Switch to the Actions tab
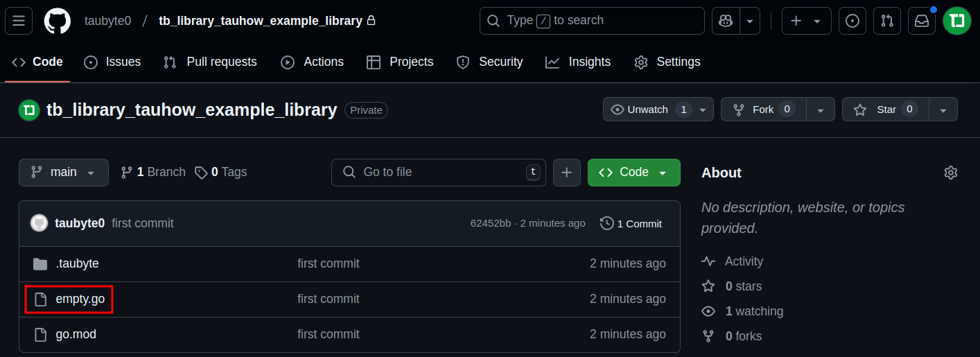980x357 pixels. click(x=312, y=62)
